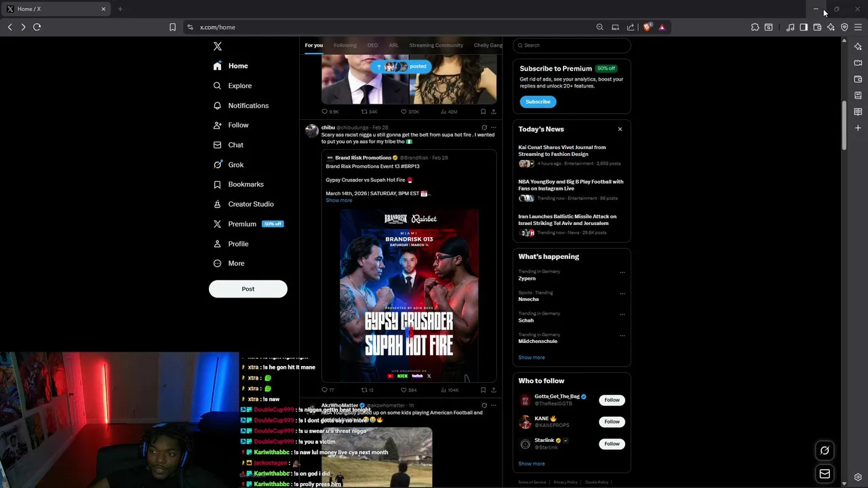Reload the page in the browser
This screenshot has height=488, width=868.
pyautogui.click(x=37, y=27)
